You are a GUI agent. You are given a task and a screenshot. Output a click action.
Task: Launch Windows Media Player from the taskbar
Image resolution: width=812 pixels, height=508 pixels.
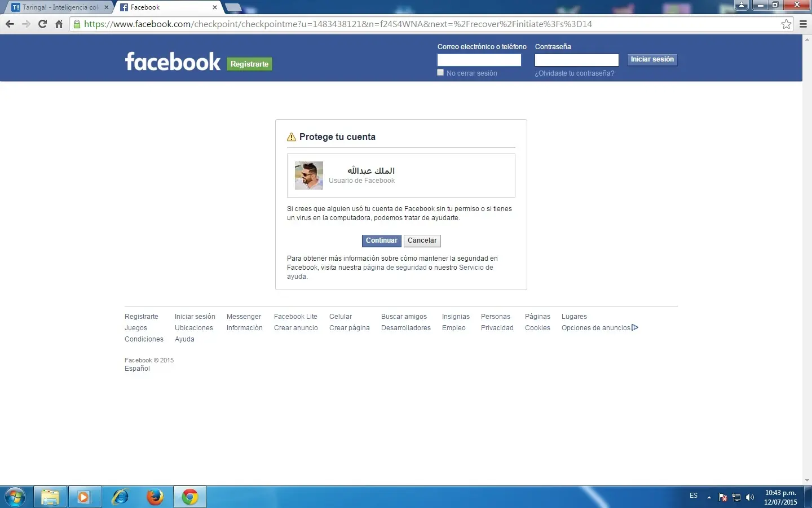pos(85,497)
